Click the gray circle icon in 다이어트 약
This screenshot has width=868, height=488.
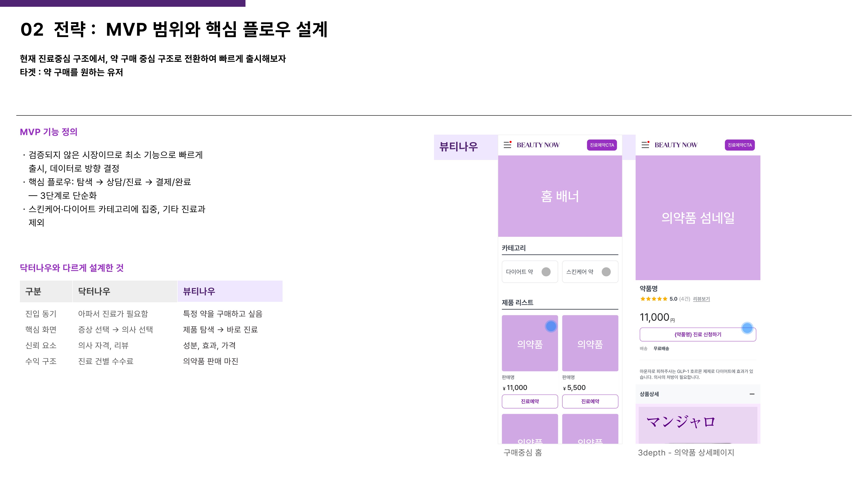pyautogui.click(x=546, y=272)
